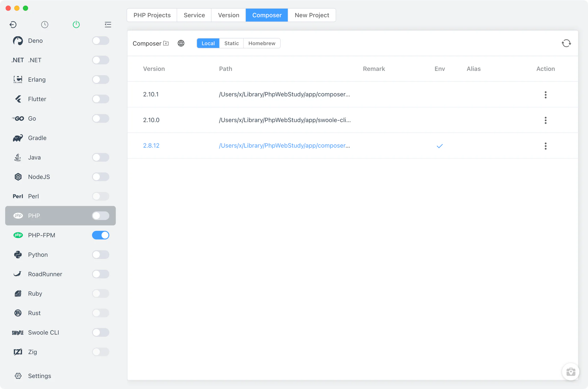This screenshot has width=588, height=389.
Task: Switch to the PHP Projects tab
Action: coord(152,15)
